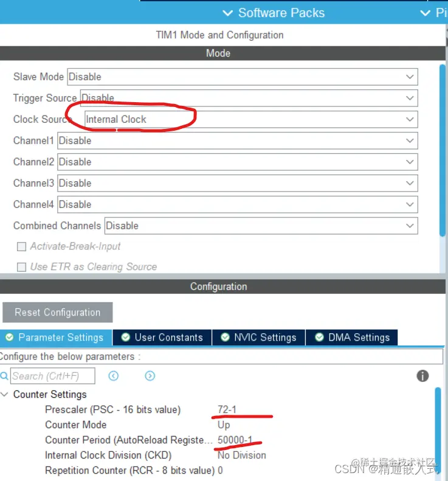Viewport: 448px width, 481px height.
Task: Click the Counter Period (AutoReload Register) label
Action: click(129, 440)
